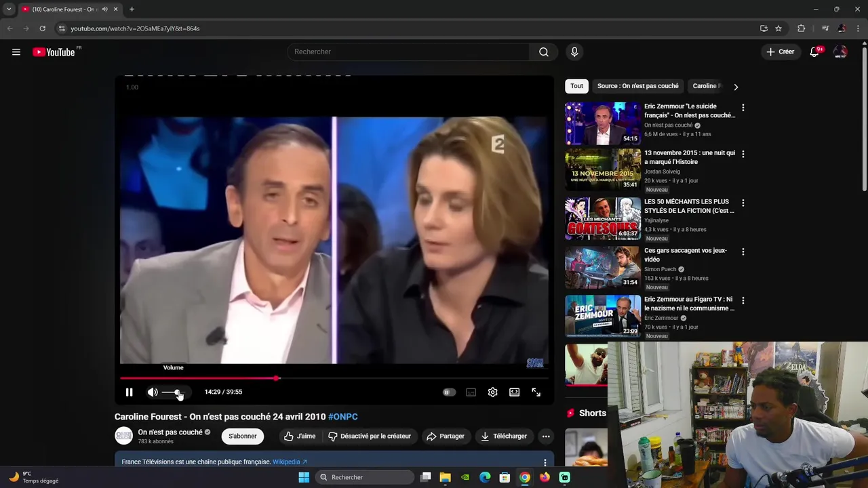Subscribe with the S'abonner button
Viewport: 868px width, 488px height.
click(243, 436)
